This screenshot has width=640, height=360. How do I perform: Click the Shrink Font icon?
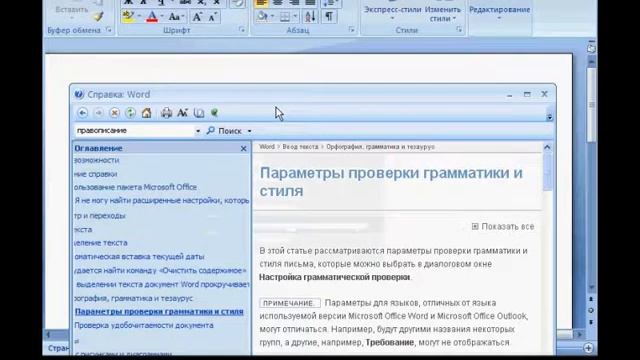tap(213, 17)
